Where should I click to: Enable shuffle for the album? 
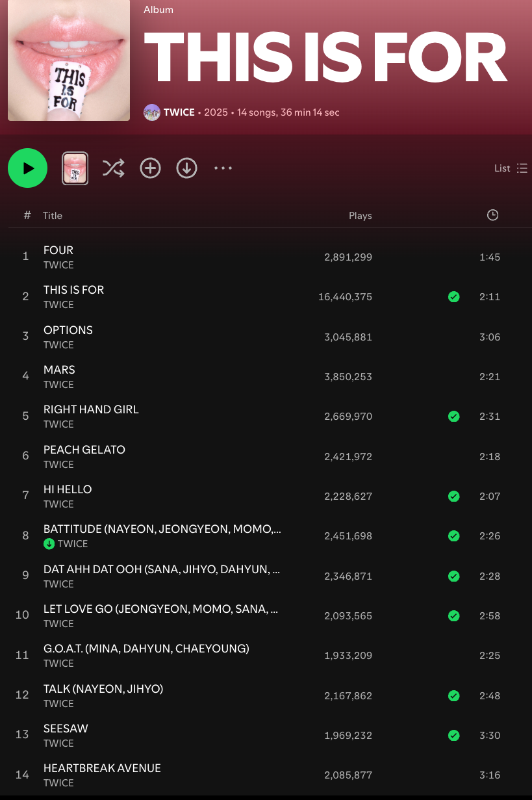pyautogui.click(x=113, y=168)
